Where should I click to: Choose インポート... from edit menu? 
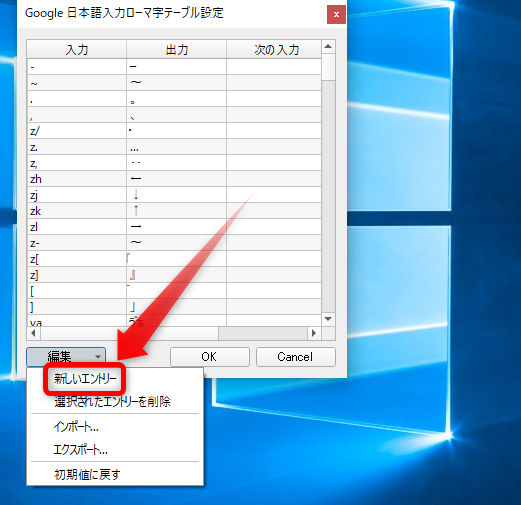[x=76, y=427]
